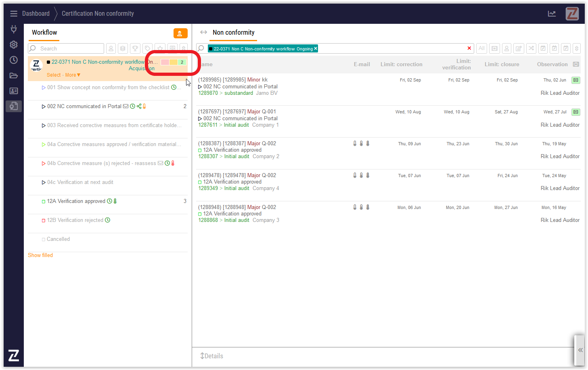Expand the Select - More dropdown

pos(63,75)
